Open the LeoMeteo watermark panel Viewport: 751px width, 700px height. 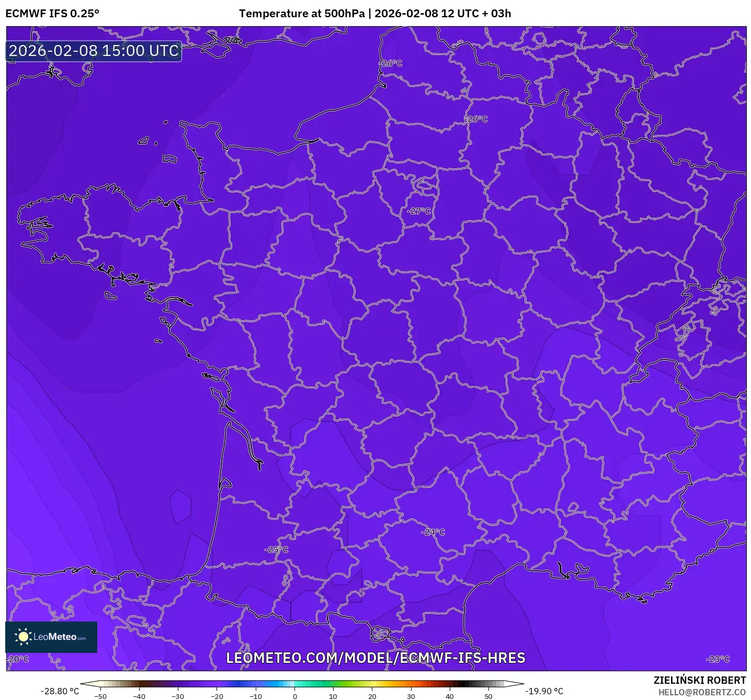click(x=50, y=637)
